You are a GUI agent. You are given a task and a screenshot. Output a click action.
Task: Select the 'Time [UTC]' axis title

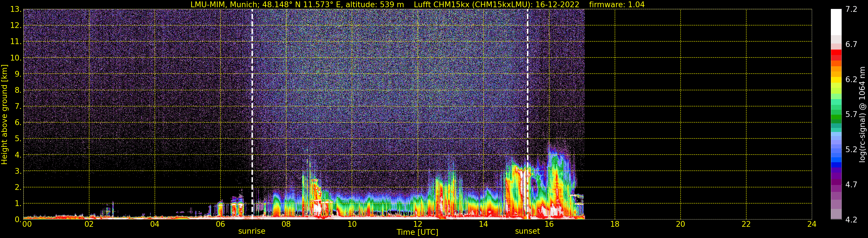(417, 232)
